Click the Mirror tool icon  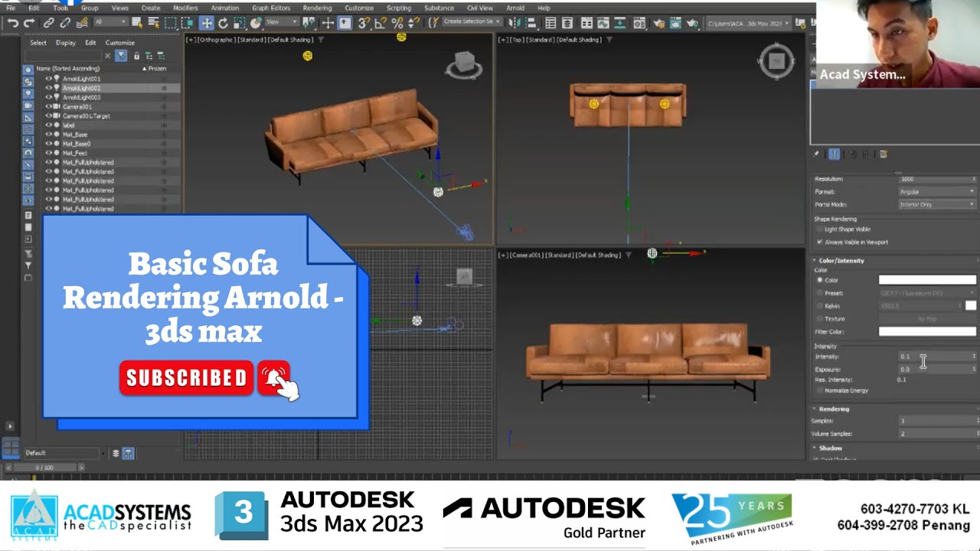[513, 23]
